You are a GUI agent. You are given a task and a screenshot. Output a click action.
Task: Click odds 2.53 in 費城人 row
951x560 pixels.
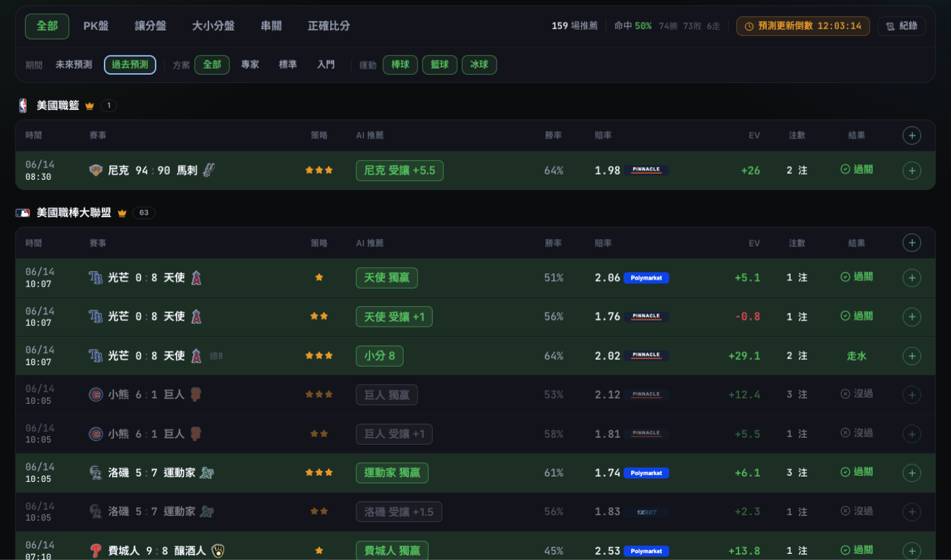point(607,550)
